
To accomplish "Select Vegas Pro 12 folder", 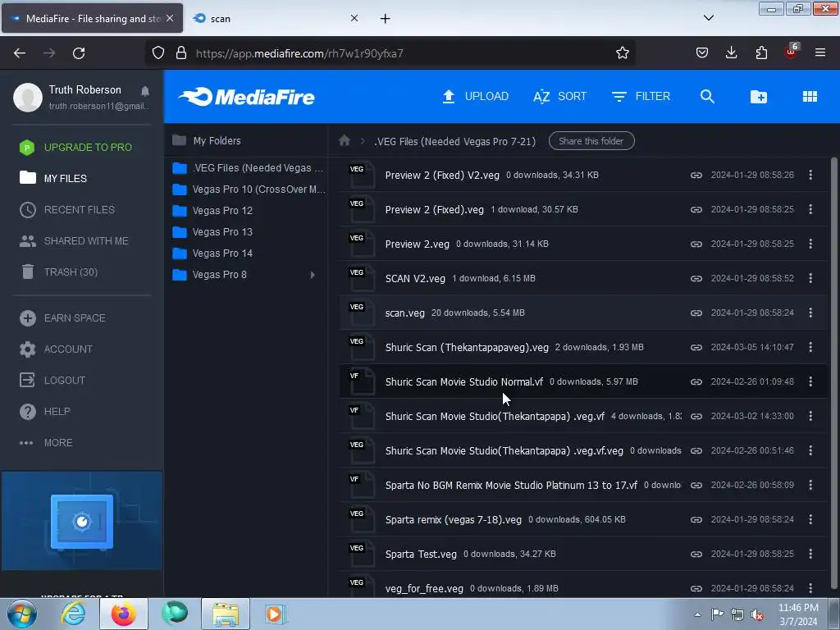I will [212, 211].
